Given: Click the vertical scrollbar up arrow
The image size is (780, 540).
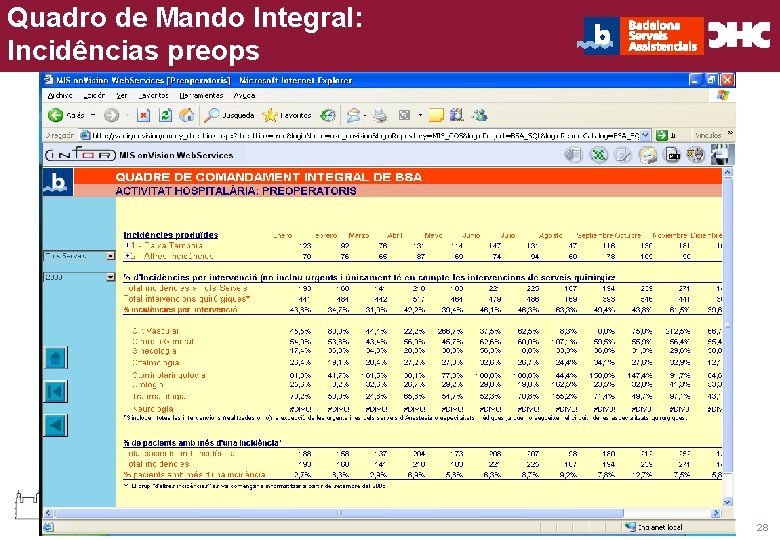Looking at the screenshot, I should (727, 173).
